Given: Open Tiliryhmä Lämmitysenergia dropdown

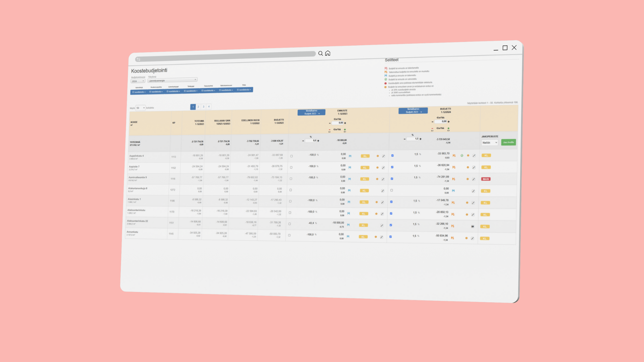Looking at the screenshot, I should pos(172,80).
